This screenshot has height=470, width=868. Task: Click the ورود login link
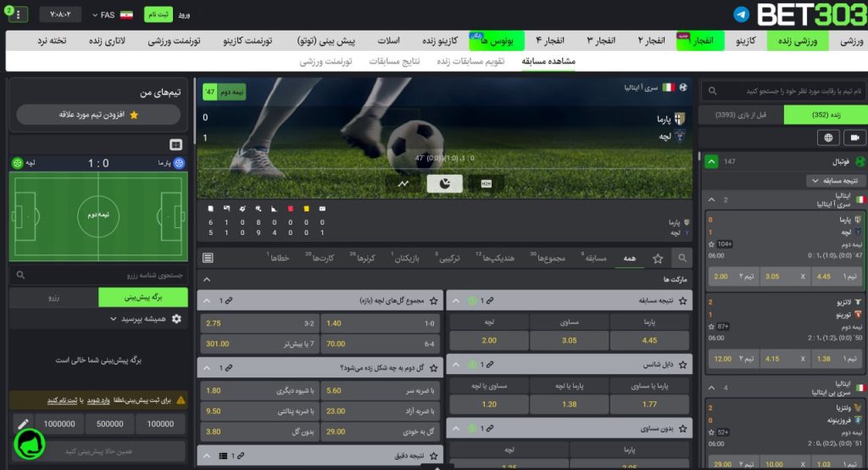point(184,15)
